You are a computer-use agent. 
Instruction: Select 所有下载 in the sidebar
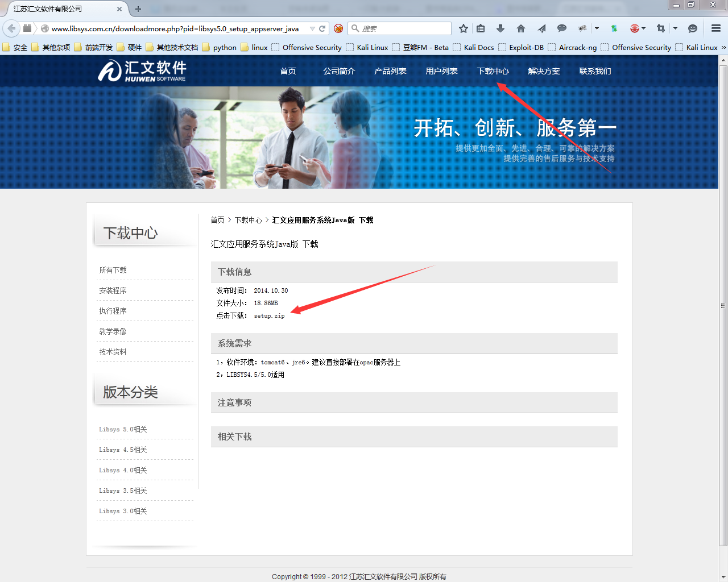point(113,270)
